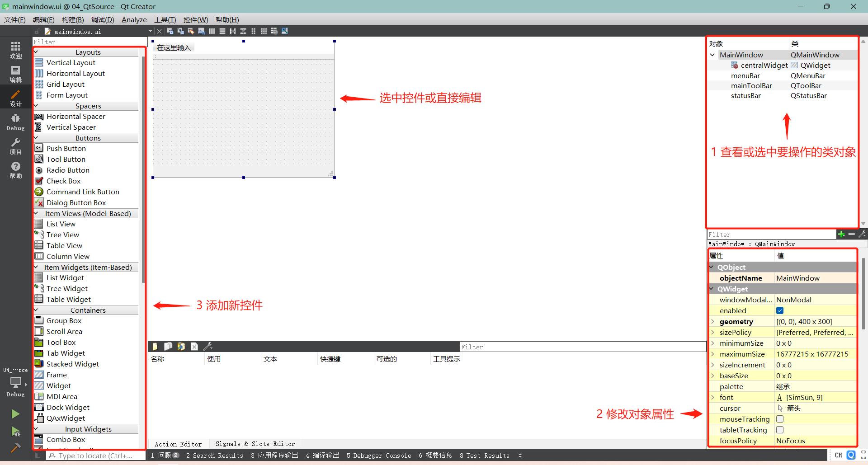Open the 5 Debugger Console pane

click(x=379, y=456)
